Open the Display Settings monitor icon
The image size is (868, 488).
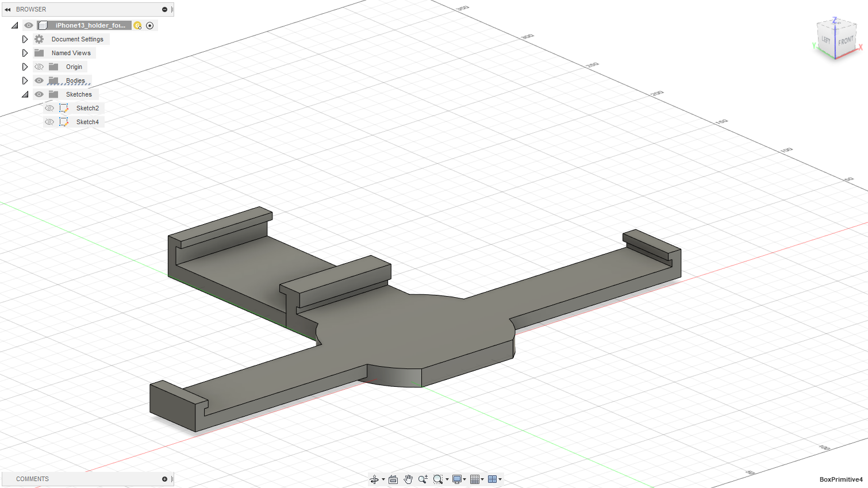click(457, 479)
